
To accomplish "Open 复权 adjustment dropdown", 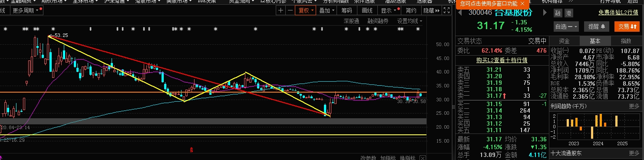I will [x=304, y=10].
